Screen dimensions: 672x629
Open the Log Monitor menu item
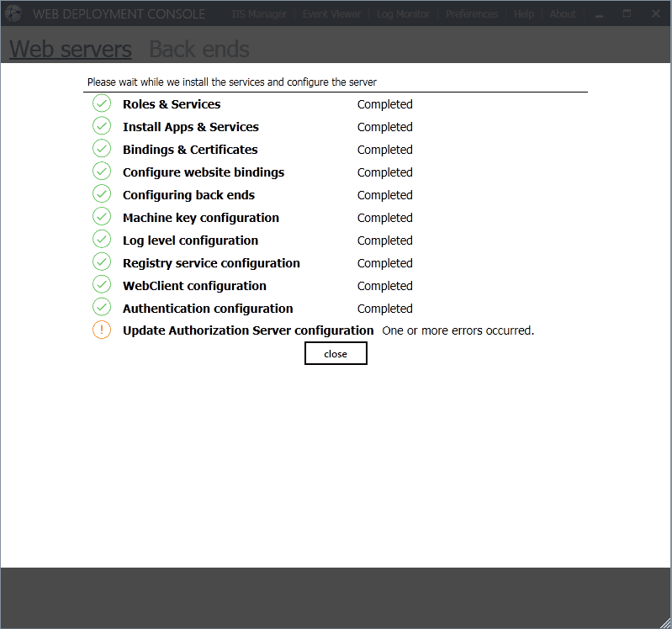[403, 14]
